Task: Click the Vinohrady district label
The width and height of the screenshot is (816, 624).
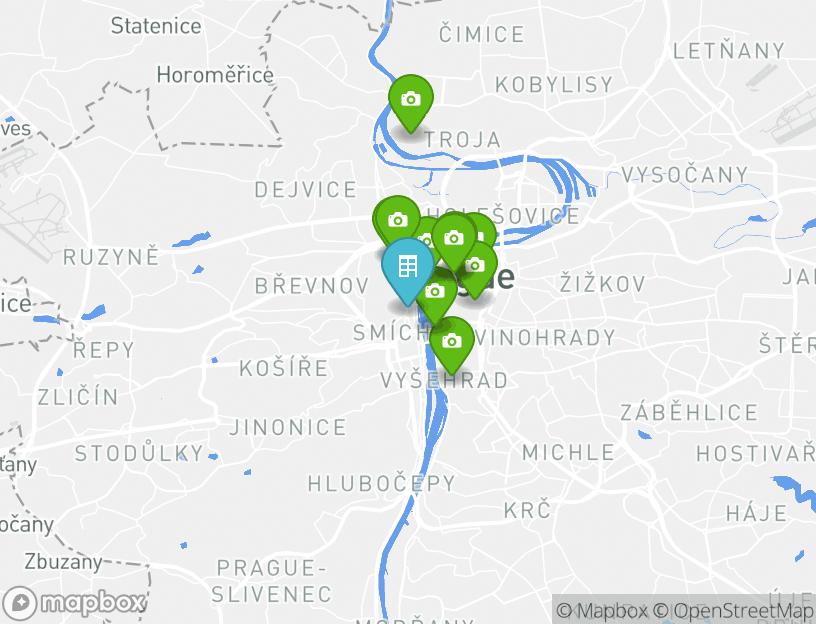Action: [545, 338]
